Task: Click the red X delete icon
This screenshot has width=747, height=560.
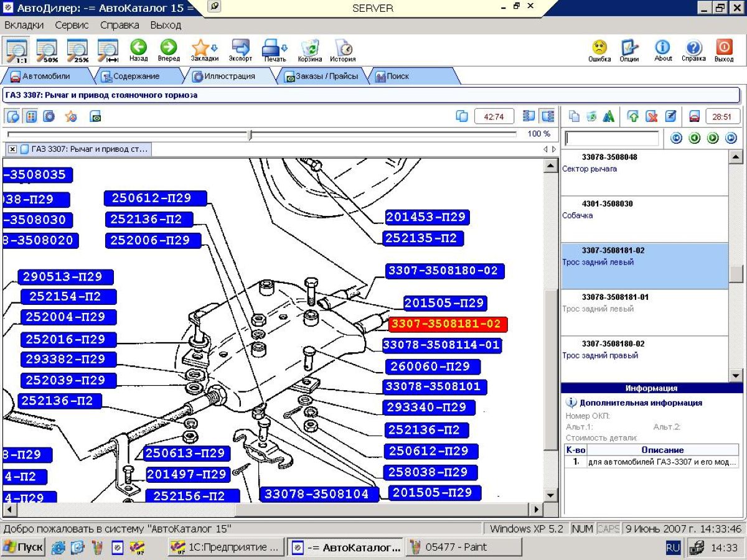Action: (652, 116)
